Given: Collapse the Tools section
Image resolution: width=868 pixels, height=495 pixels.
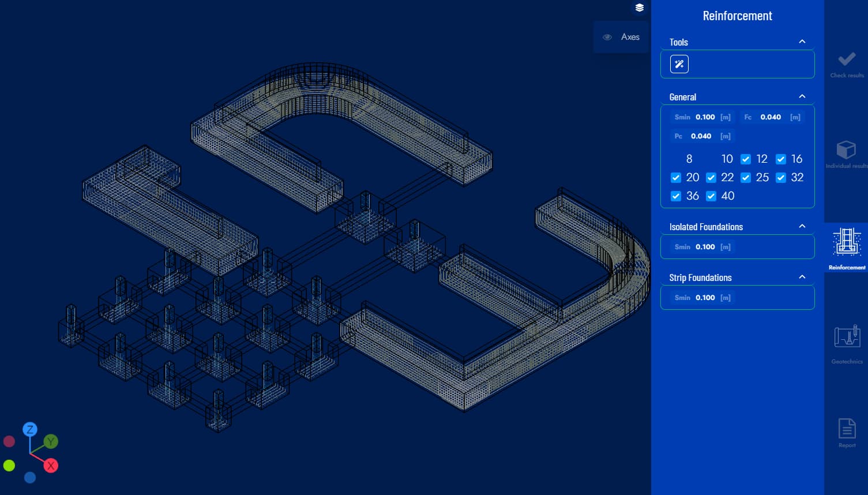Looking at the screenshot, I should 802,42.
